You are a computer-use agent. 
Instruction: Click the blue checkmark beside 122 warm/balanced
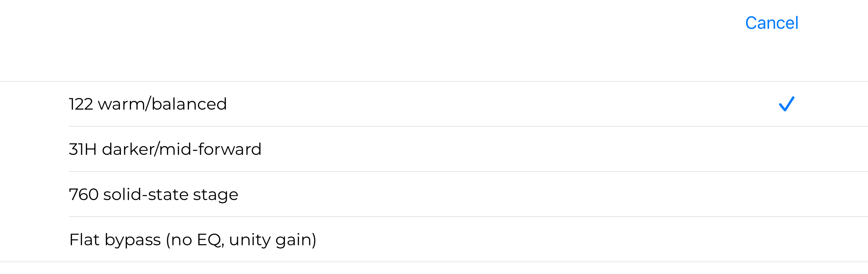click(x=786, y=104)
